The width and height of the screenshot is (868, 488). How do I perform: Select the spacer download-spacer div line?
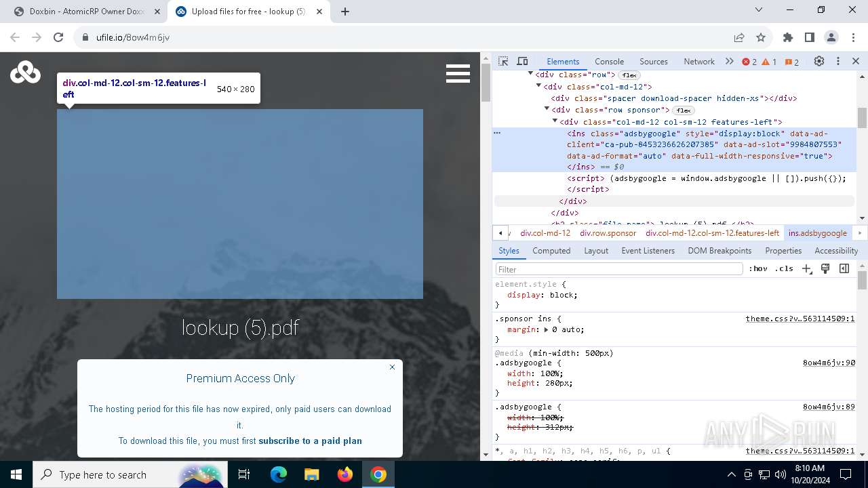tap(674, 98)
